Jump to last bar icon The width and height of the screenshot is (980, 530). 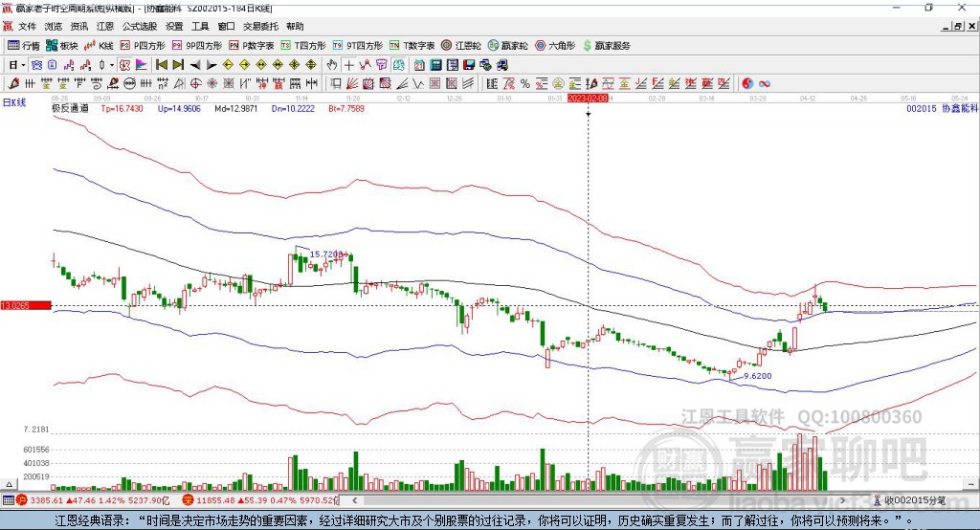click(178, 65)
